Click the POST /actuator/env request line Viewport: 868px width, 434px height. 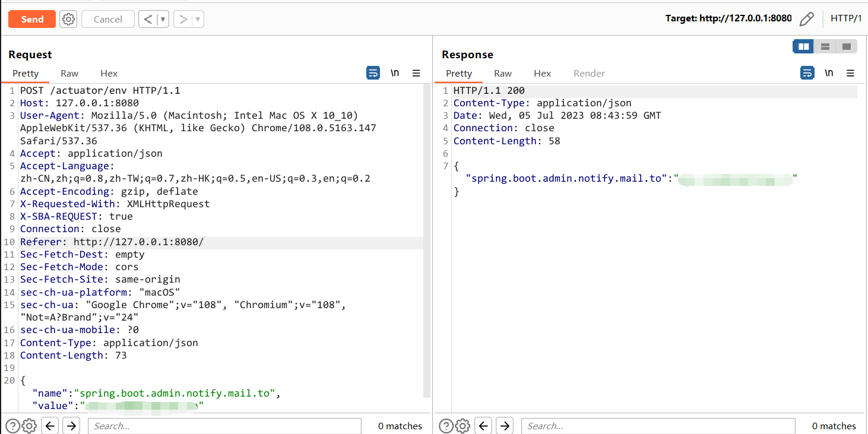tap(100, 91)
